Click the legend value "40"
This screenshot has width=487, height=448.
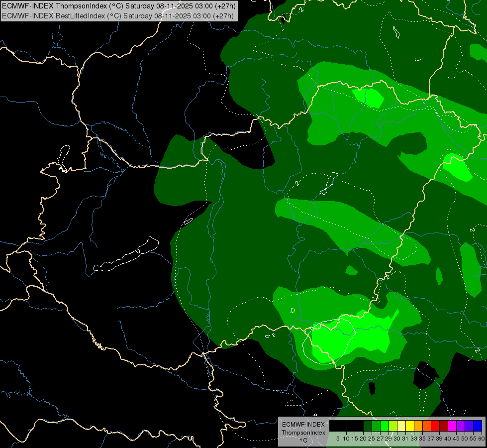448,439
